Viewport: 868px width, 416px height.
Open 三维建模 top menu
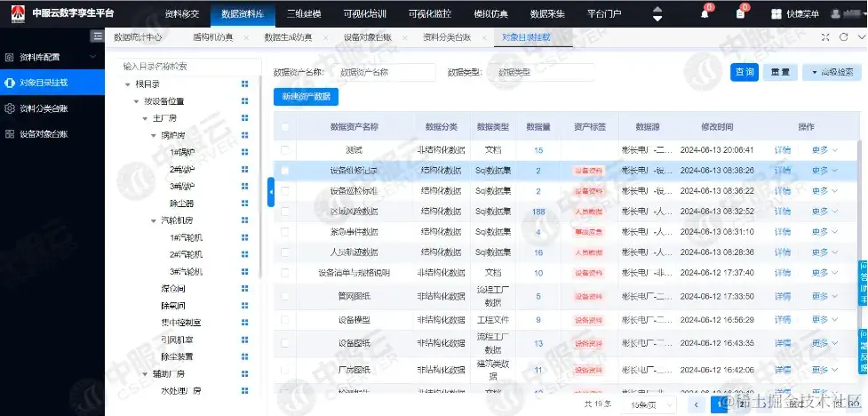coord(304,14)
